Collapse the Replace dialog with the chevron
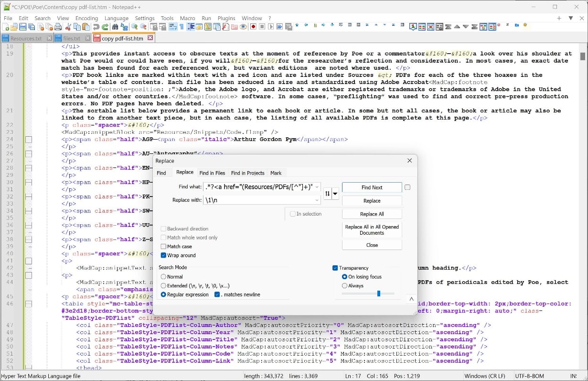The image size is (588, 381). coord(411,299)
